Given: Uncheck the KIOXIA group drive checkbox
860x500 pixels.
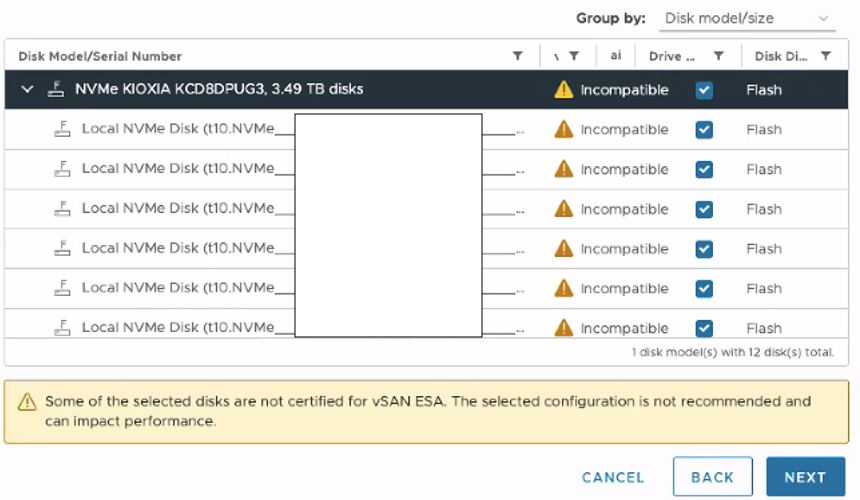Looking at the screenshot, I should [704, 90].
